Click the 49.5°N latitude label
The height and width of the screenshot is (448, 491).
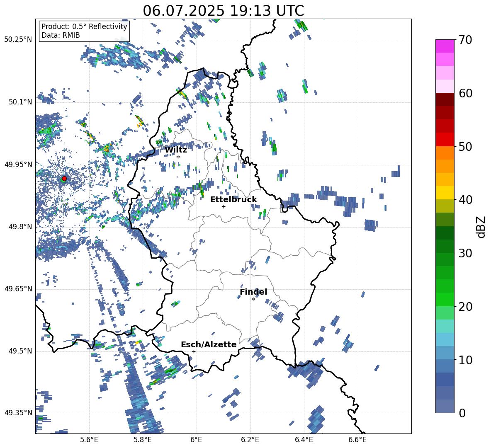[x=20, y=351]
